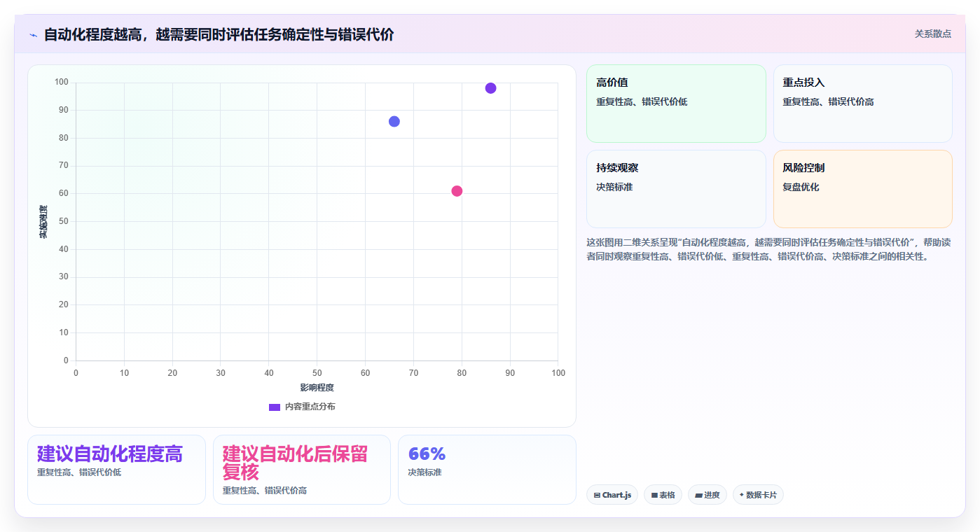This screenshot has height=532, width=980.
Task: Select the blue scatter point near 86
Action: (394, 122)
